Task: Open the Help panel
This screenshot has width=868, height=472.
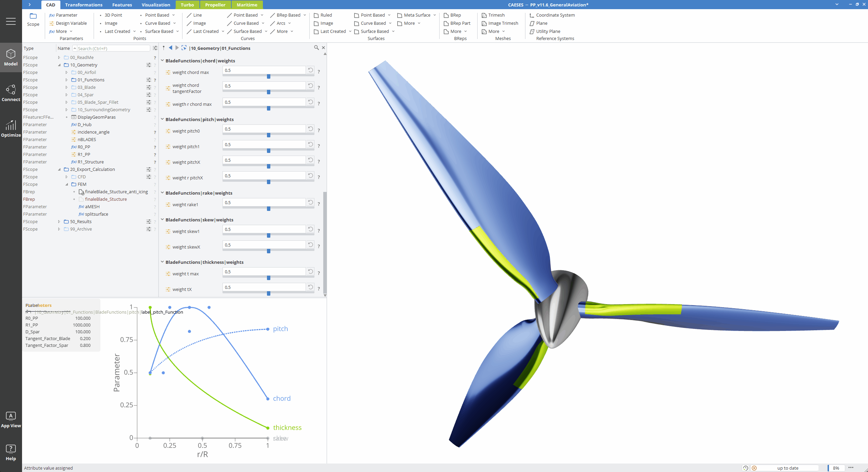Action: click(x=11, y=453)
